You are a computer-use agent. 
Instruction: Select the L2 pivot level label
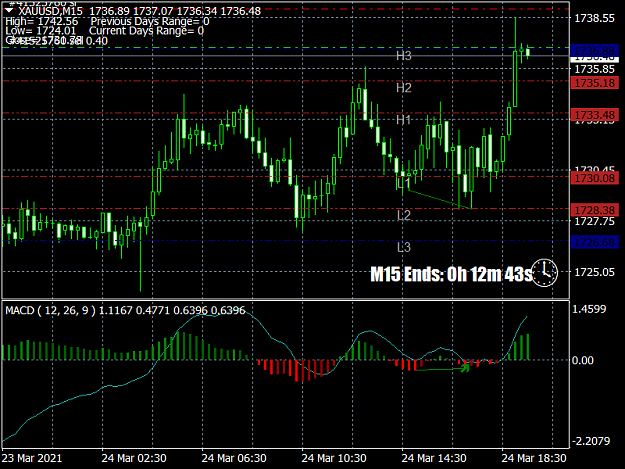[403, 215]
